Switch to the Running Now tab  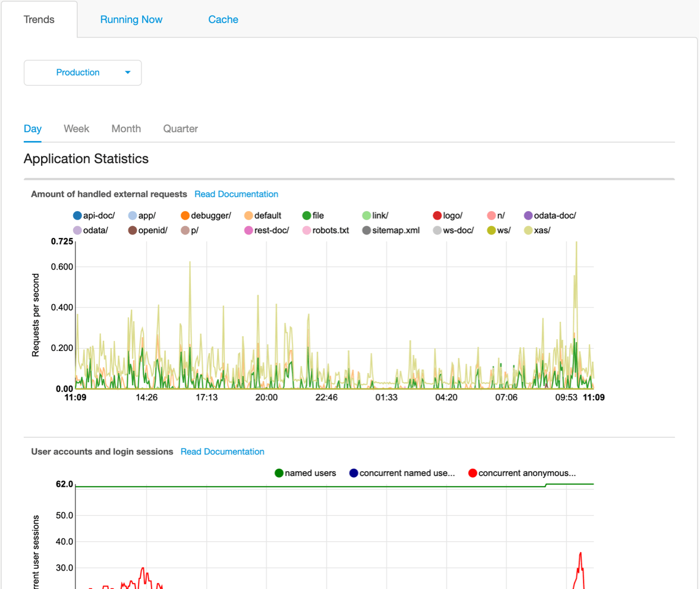(x=131, y=20)
